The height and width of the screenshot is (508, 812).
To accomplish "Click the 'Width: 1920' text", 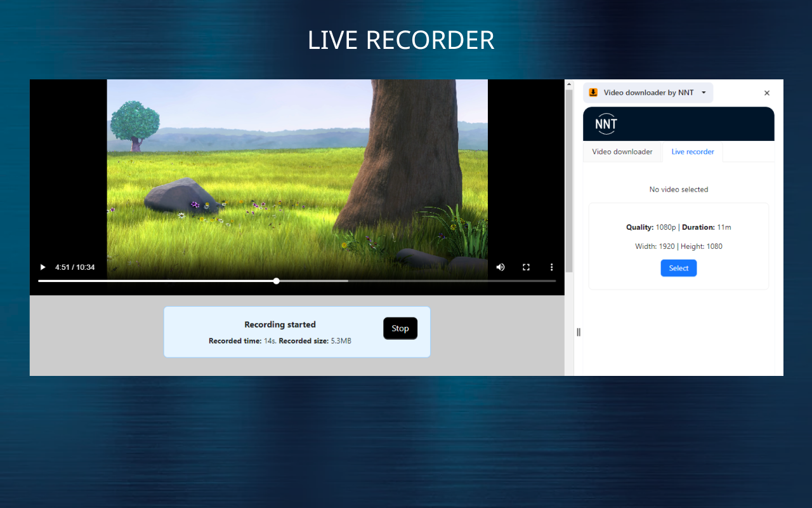I will tap(655, 246).
